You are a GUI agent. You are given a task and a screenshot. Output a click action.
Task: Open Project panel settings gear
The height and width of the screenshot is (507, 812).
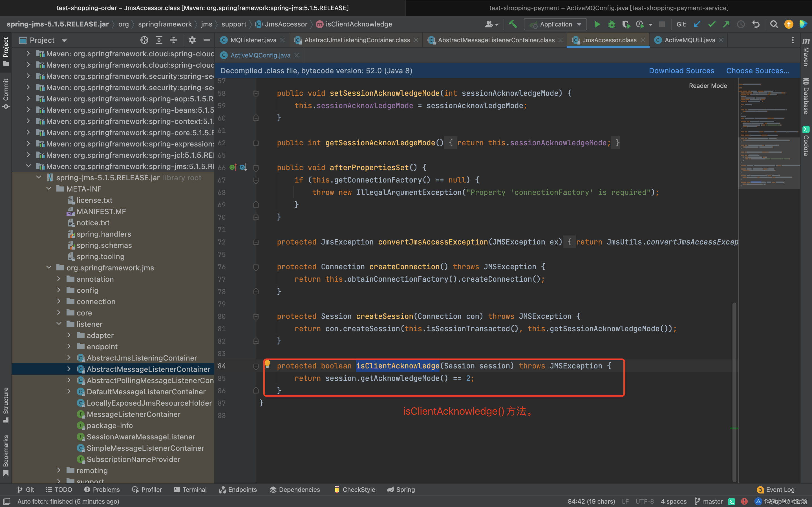(192, 40)
